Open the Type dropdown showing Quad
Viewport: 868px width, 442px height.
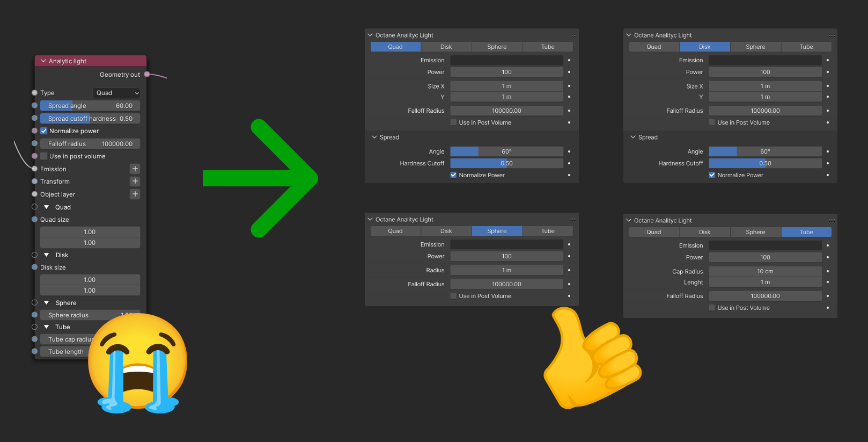[x=116, y=93]
